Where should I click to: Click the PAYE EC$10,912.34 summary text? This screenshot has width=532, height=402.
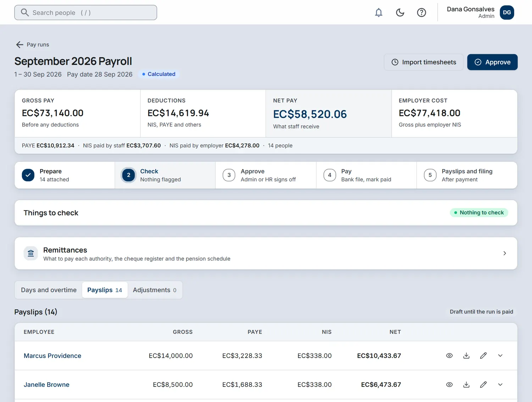pos(48,145)
